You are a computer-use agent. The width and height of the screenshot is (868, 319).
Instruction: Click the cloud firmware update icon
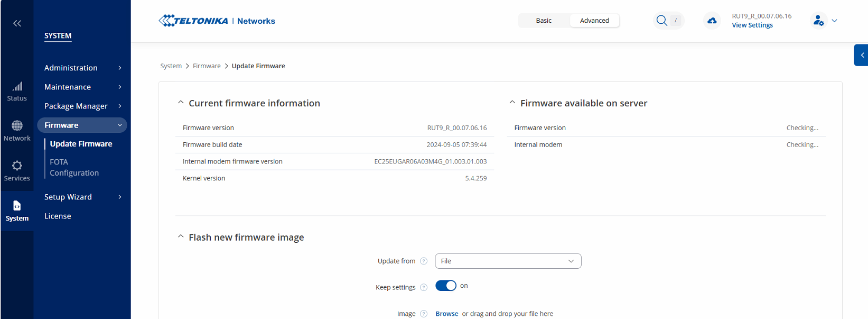click(x=712, y=21)
